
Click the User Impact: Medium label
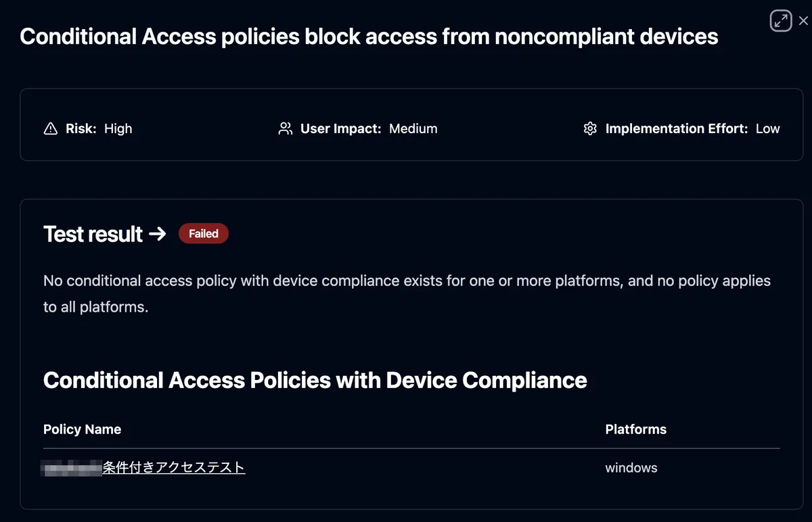point(369,128)
